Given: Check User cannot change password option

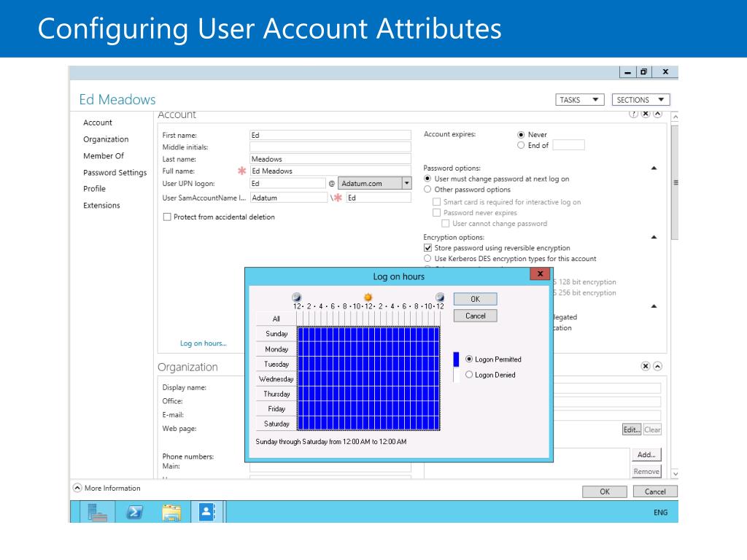Looking at the screenshot, I should [446, 223].
